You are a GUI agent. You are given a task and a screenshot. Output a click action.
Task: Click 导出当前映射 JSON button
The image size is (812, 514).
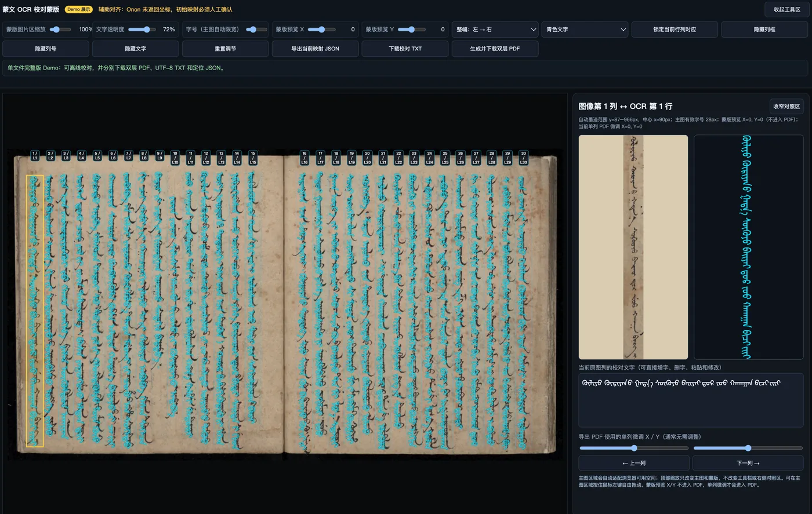coord(316,49)
